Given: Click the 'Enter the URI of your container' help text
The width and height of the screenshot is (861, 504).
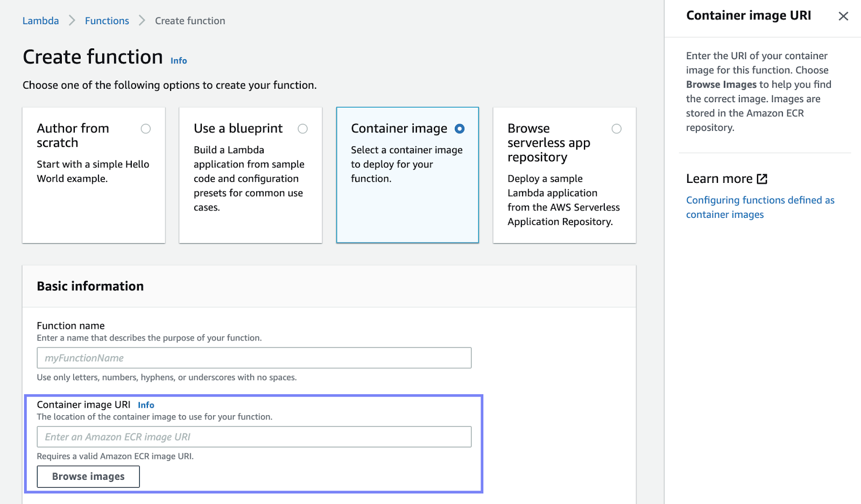Looking at the screenshot, I should coord(758,91).
